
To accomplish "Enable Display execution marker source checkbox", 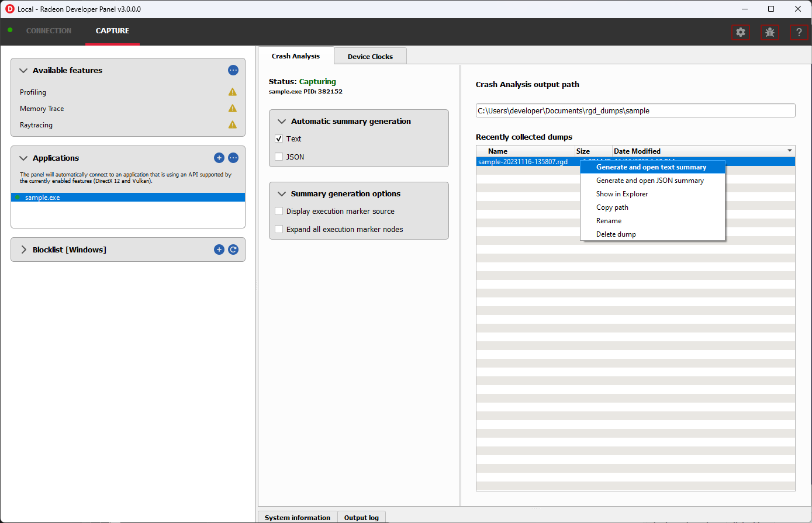I will coord(279,211).
